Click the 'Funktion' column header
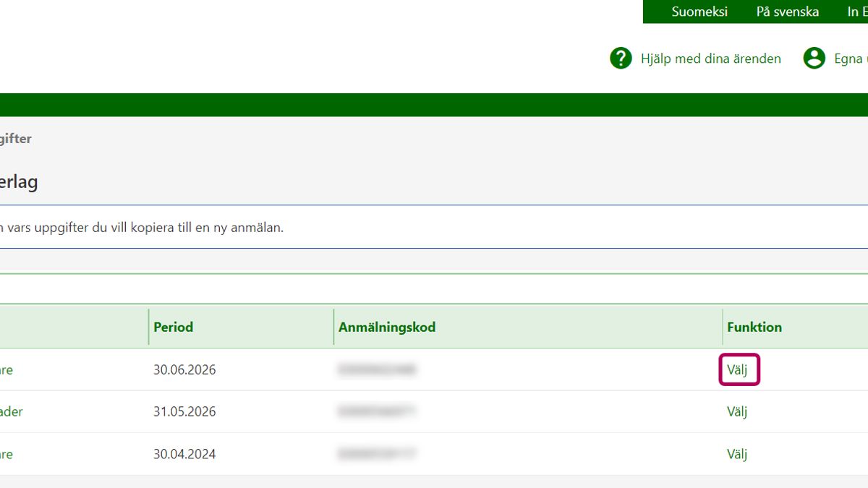 coord(754,327)
